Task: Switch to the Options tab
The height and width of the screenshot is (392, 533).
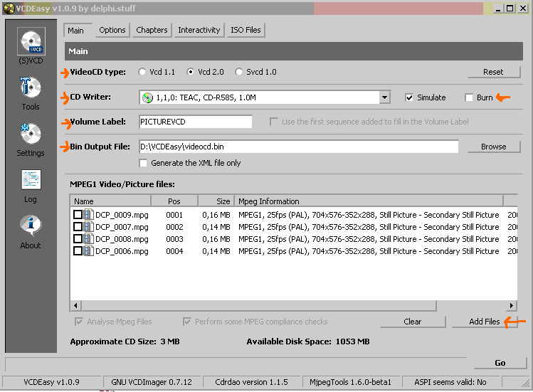Action: click(x=112, y=30)
